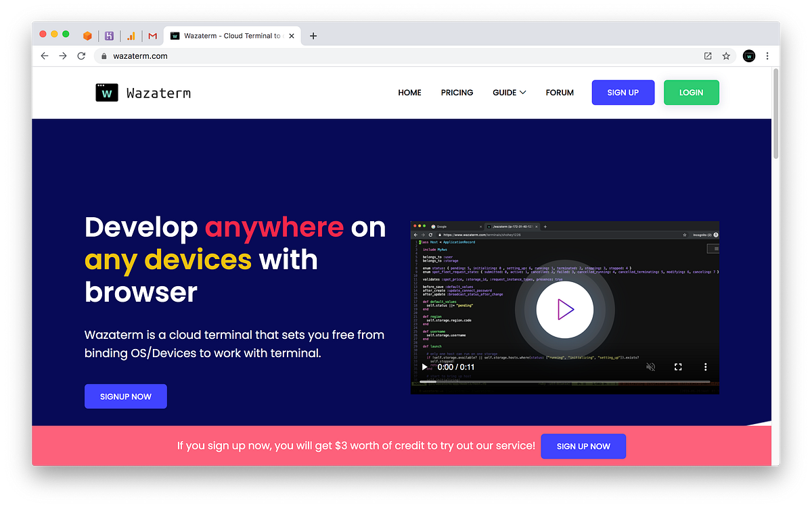Reload the wazaterm.com page

[x=81, y=56]
